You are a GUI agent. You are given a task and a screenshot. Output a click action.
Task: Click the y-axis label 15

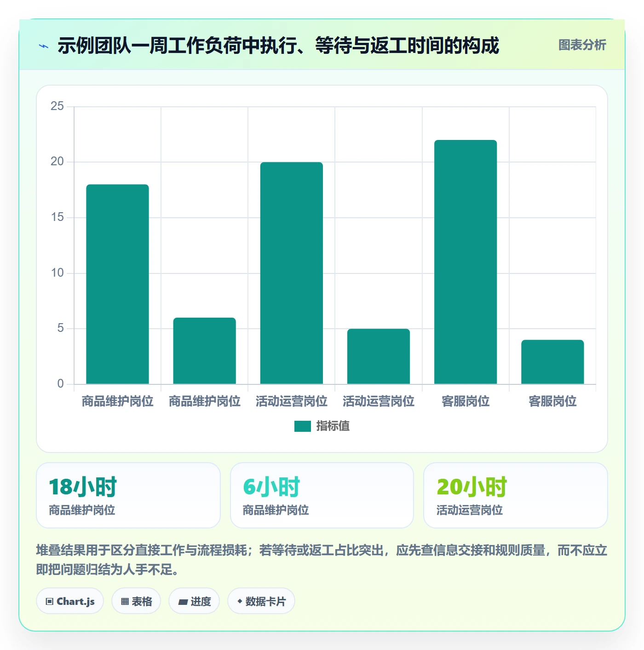[57, 217]
